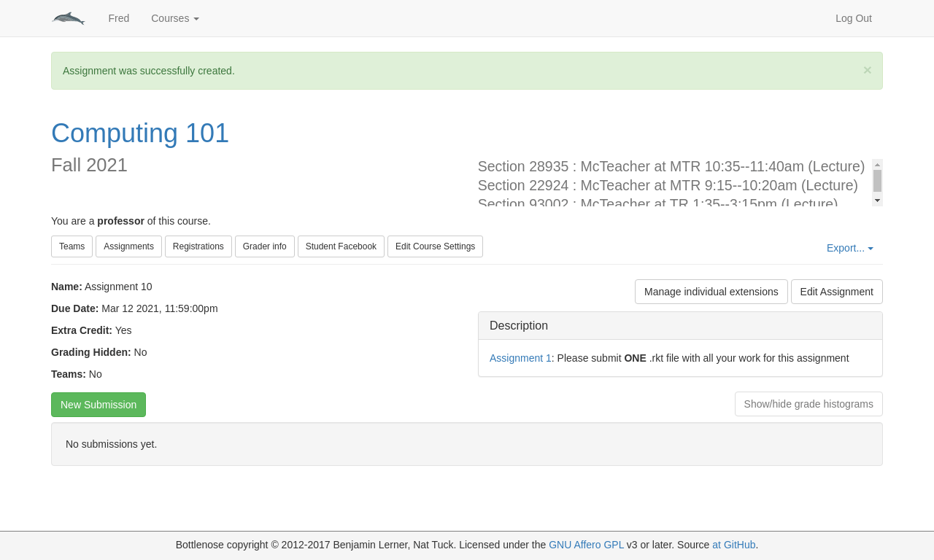
Task: Open the GNU Affero GPL link
Action: (586, 545)
